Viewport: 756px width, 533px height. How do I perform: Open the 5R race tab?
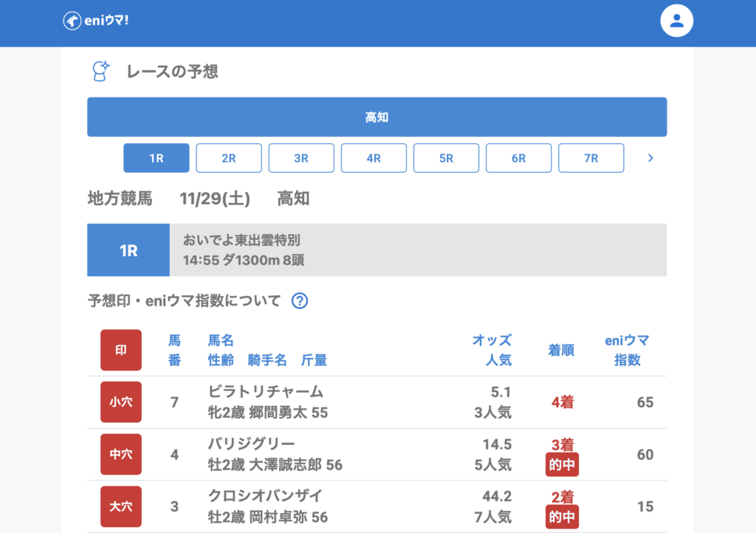pos(446,158)
